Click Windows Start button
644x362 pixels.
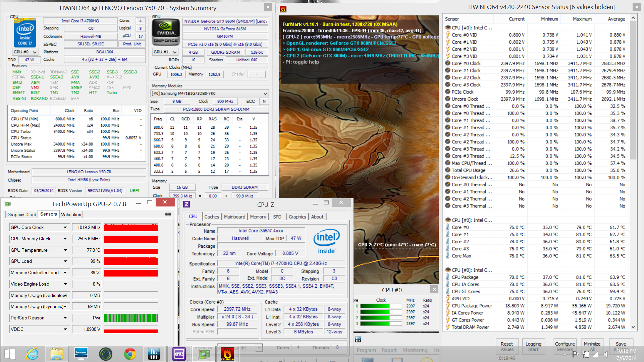[10, 354]
